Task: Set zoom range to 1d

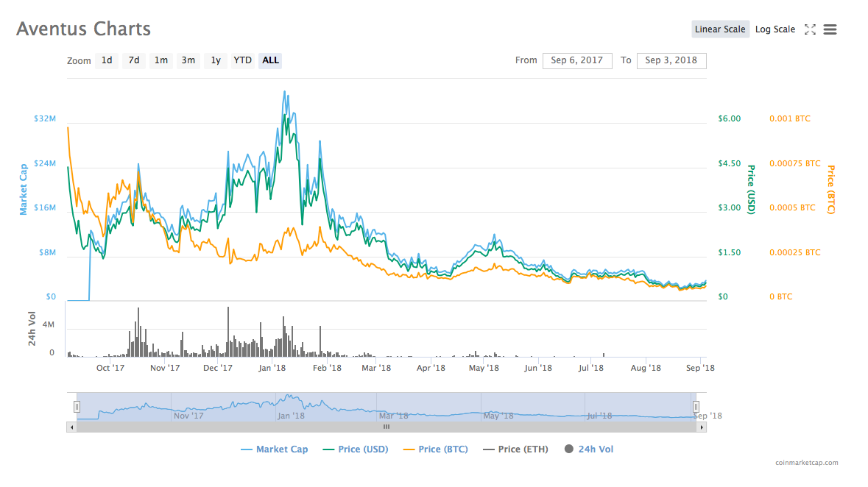Action: 107,60
